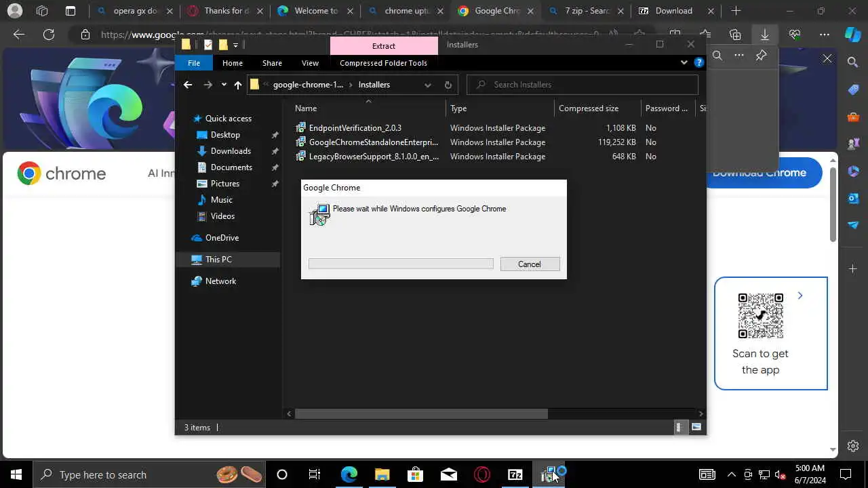Open Explorer recent locations dropdown

pos(224,85)
